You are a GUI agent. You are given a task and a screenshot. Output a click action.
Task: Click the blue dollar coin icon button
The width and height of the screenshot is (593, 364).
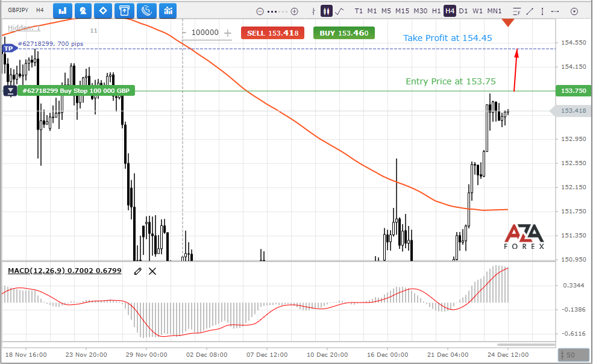pyautogui.click(x=146, y=11)
